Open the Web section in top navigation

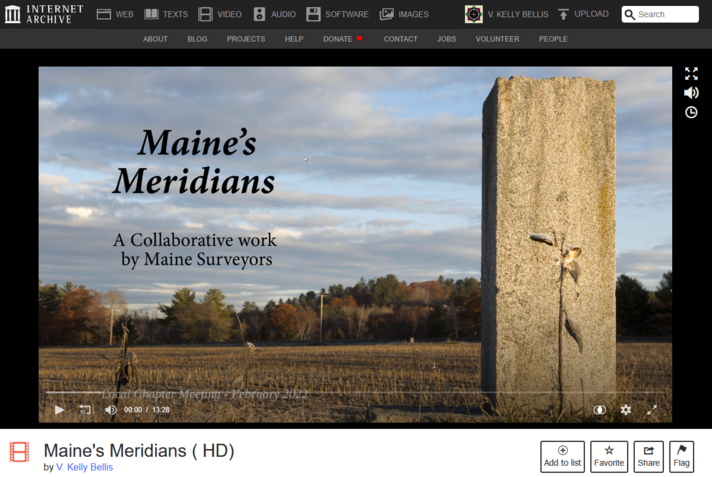tap(115, 14)
